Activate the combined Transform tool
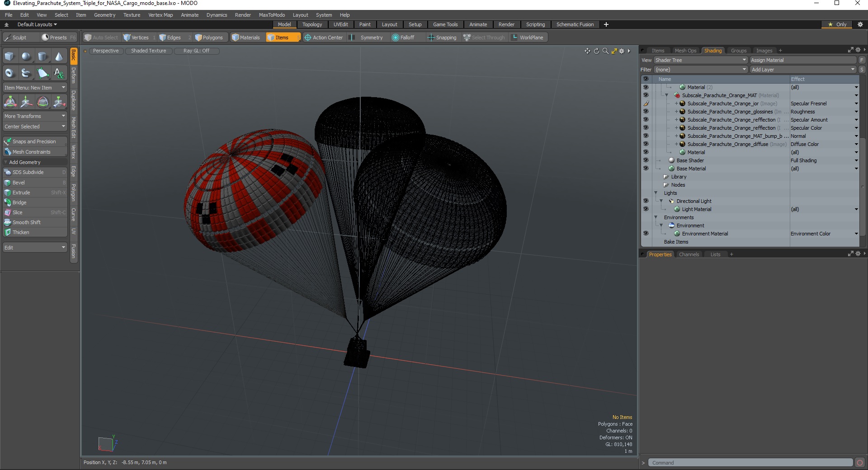 coord(10,102)
